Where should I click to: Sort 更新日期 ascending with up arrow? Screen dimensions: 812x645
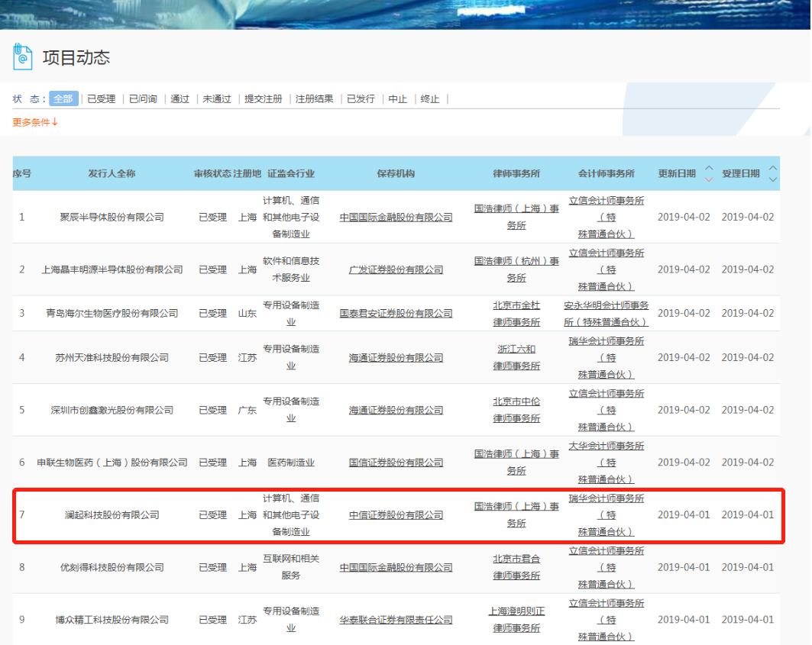[708, 169]
